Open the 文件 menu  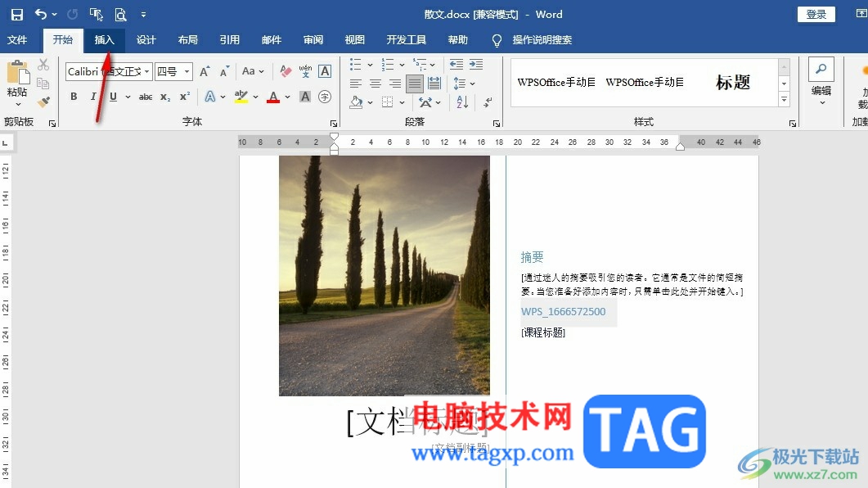(16, 40)
